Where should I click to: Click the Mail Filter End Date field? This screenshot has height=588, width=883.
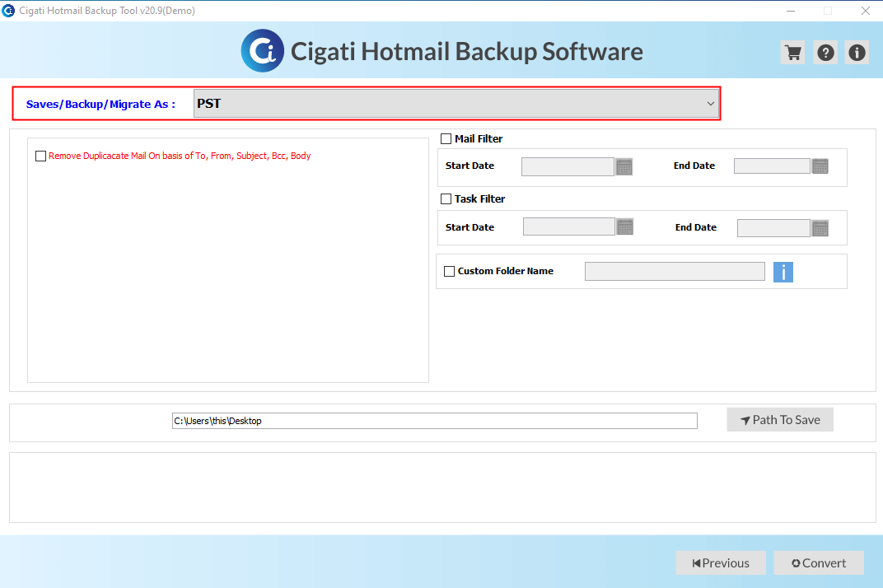(772, 166)
